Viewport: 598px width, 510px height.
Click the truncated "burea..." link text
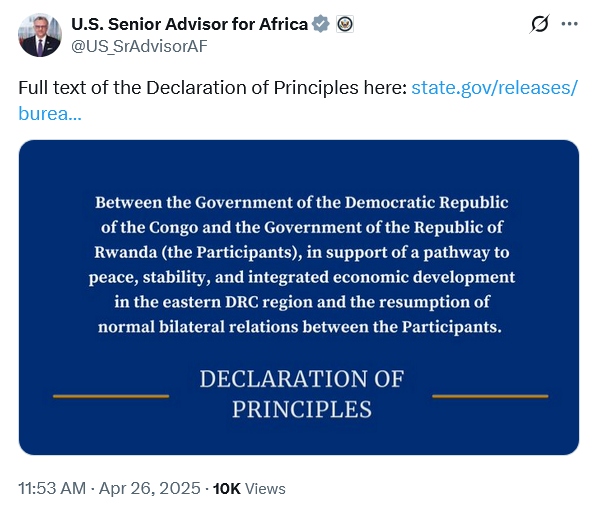click(x=50, y=113)
